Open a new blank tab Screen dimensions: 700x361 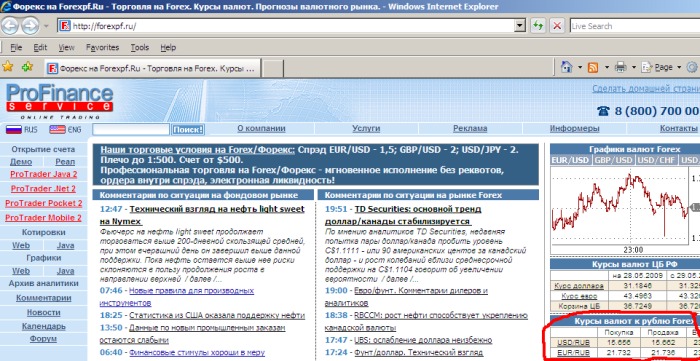pyautogui.click(x=272, y=69)
